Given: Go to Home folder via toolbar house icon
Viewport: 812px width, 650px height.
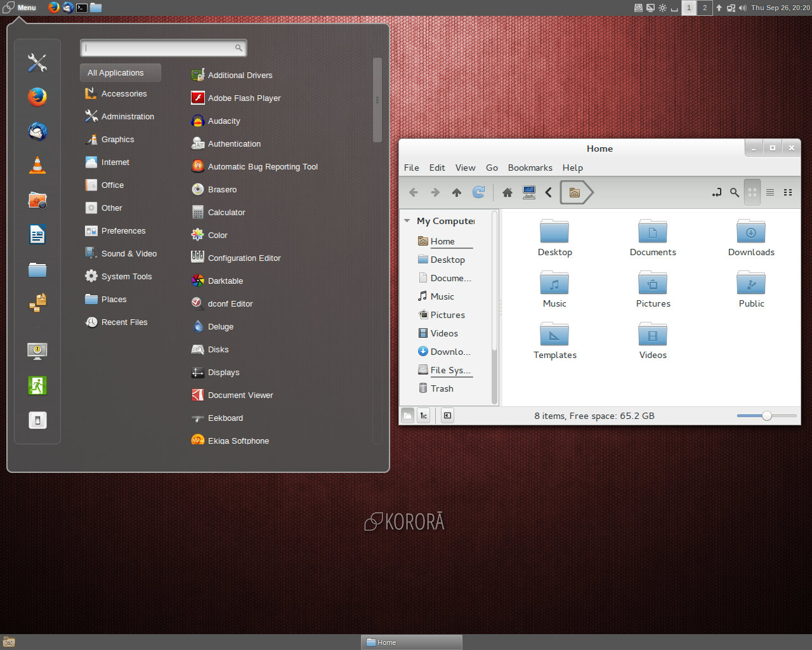Looking at the screenshot, I should 507,192.
